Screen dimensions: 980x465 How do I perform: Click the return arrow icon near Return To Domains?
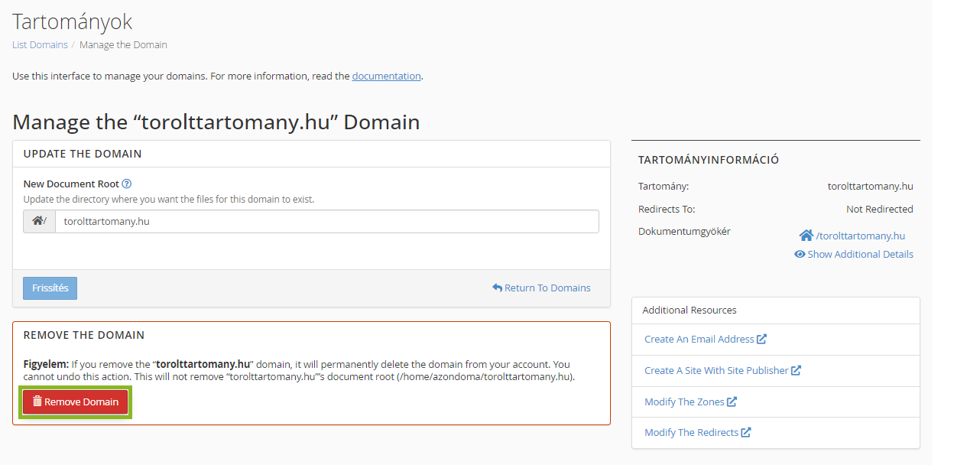[497, 288]
